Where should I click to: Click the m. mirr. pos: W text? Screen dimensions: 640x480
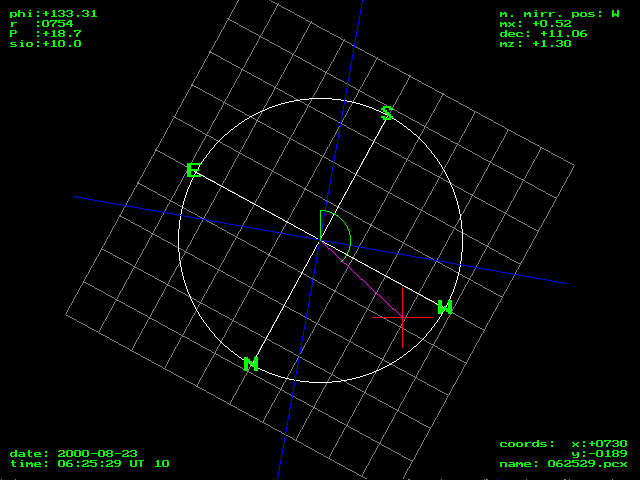coord(560,14)
